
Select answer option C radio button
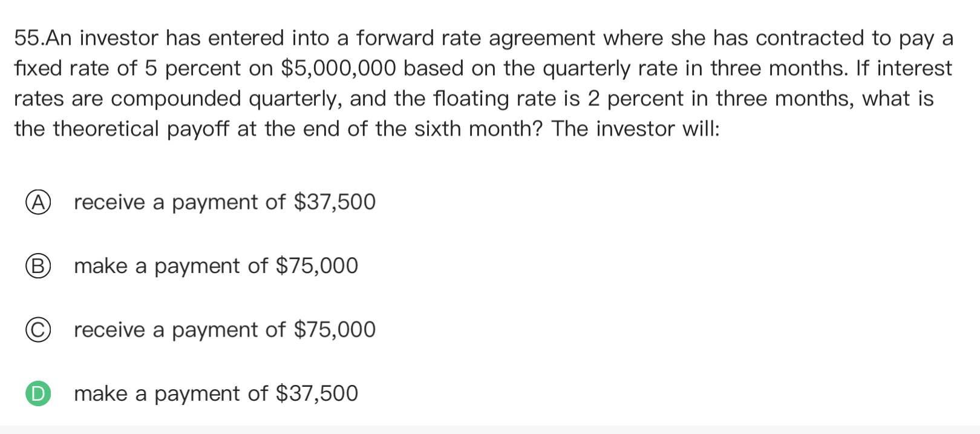(x=38, y=330)
